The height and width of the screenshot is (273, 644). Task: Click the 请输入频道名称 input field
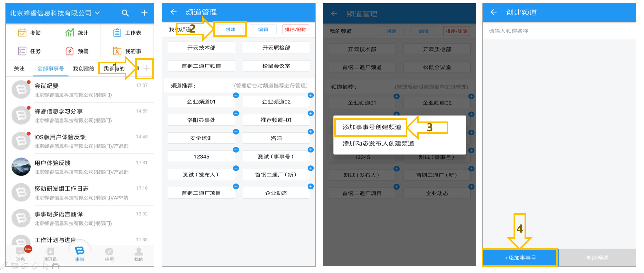[x=559, y=31]
